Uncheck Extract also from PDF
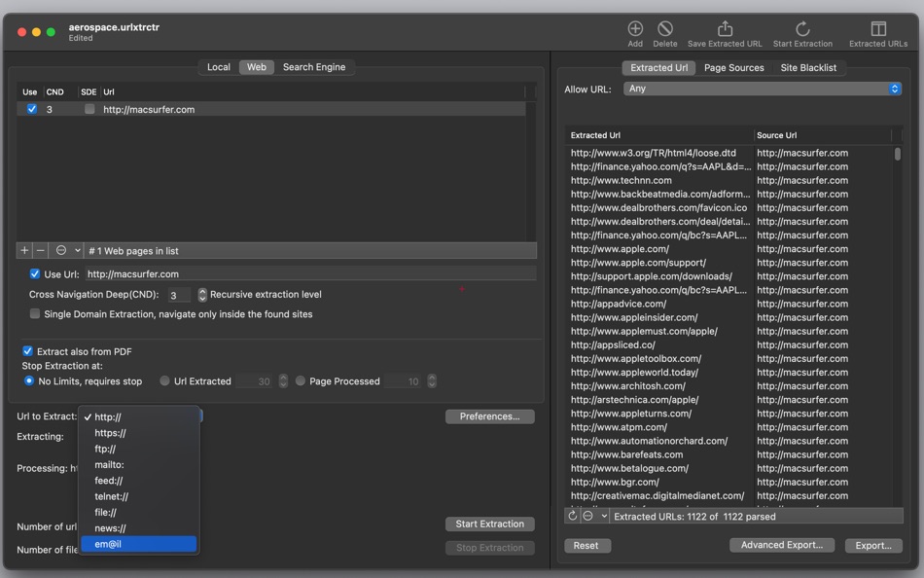 [27, 351]
